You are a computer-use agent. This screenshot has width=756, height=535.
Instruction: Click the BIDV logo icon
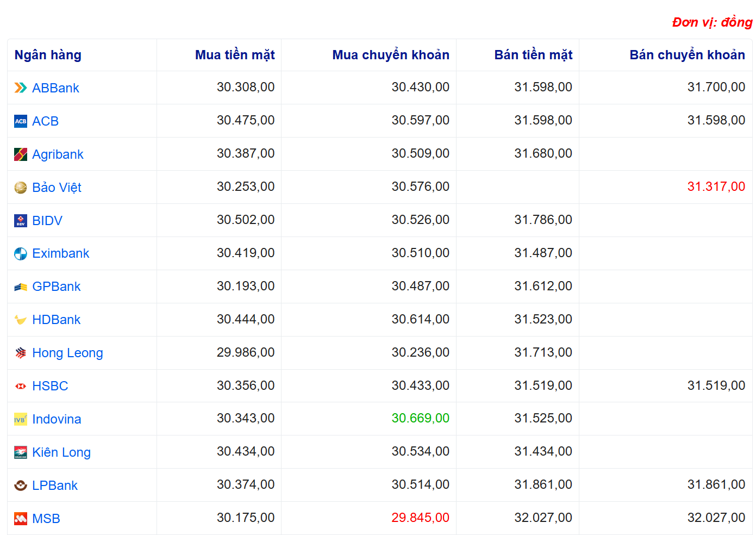[x=21, y=221]
